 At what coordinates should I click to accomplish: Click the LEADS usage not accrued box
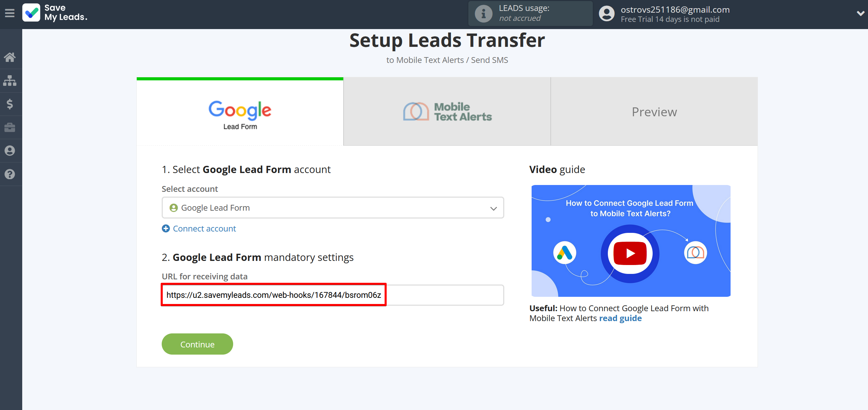click(x=530, y=14)
